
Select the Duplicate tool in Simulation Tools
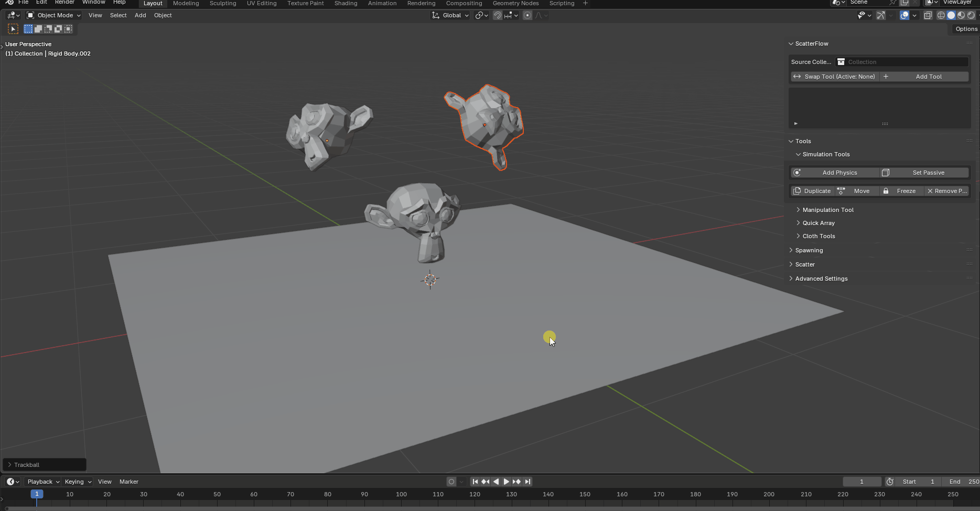click(812, 191)
